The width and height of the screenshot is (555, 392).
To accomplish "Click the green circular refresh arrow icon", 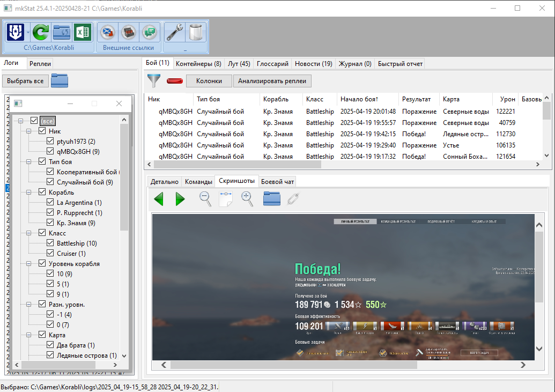I will point(40,32).
